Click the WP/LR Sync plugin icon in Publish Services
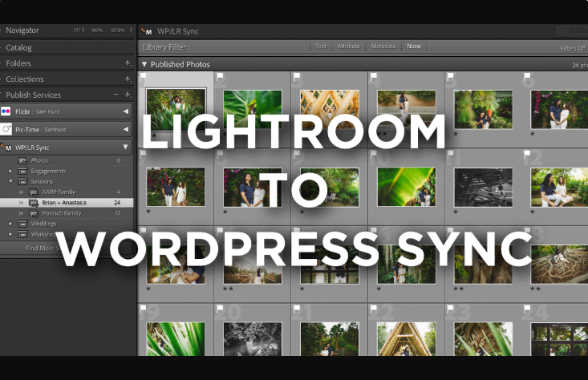Viewport: 588px width, 380px height. tap(6, 148)
